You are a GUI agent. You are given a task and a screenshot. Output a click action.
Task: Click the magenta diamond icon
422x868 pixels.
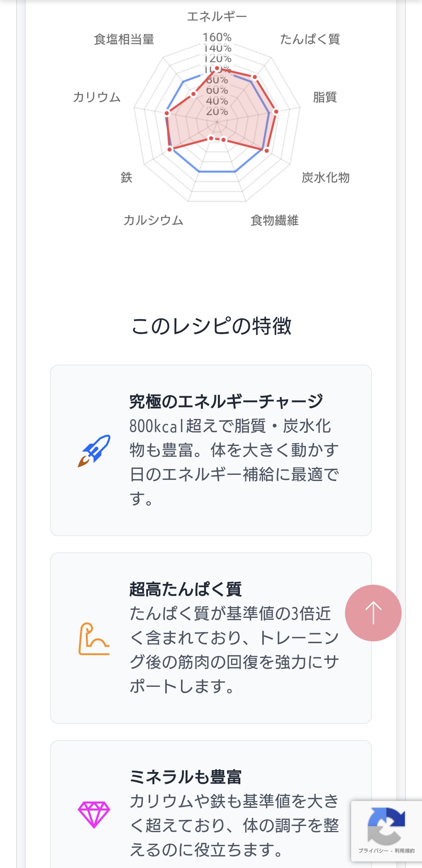pos(94,815)
